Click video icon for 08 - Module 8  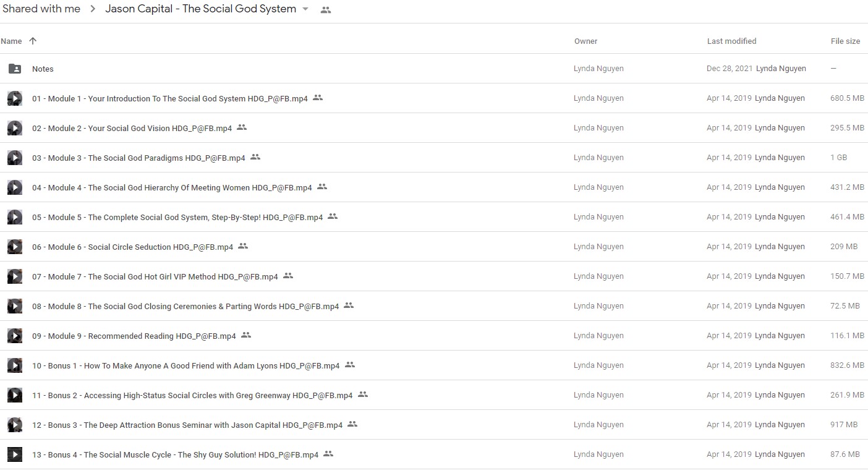click(15, 306)
